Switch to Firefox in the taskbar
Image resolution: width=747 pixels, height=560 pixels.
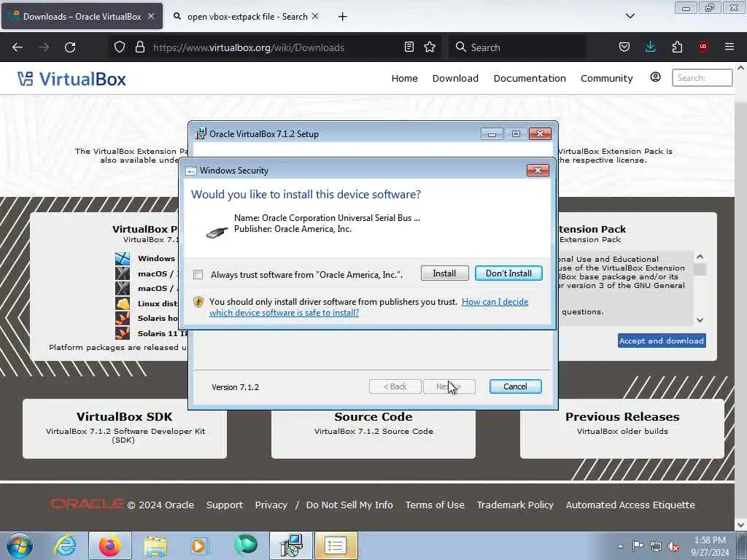(x=110, y=545)
